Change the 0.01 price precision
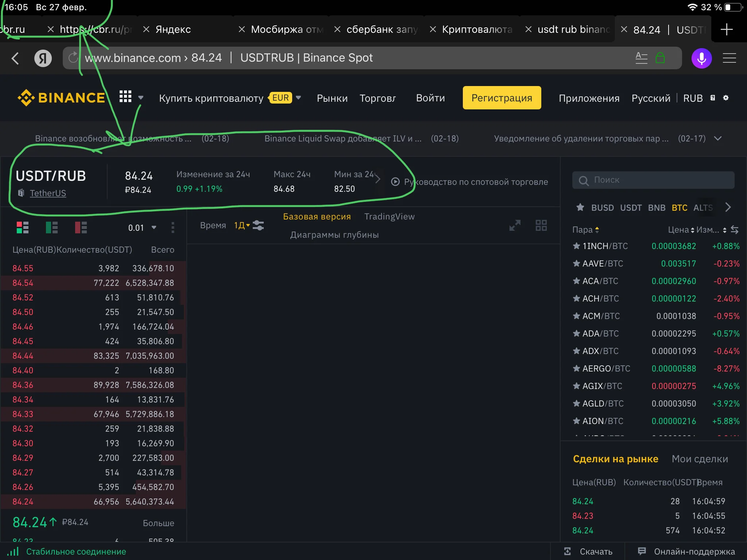The height and width of the screenshot is (560, 747). [142, 227]
